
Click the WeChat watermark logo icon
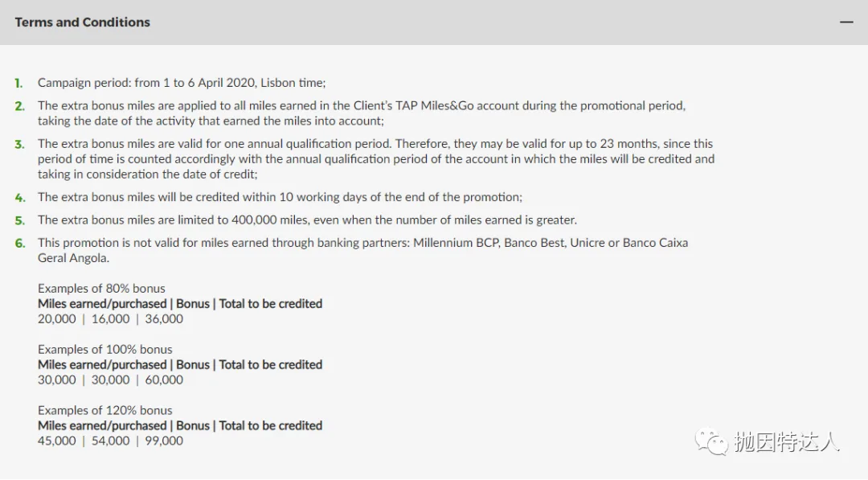711,441
